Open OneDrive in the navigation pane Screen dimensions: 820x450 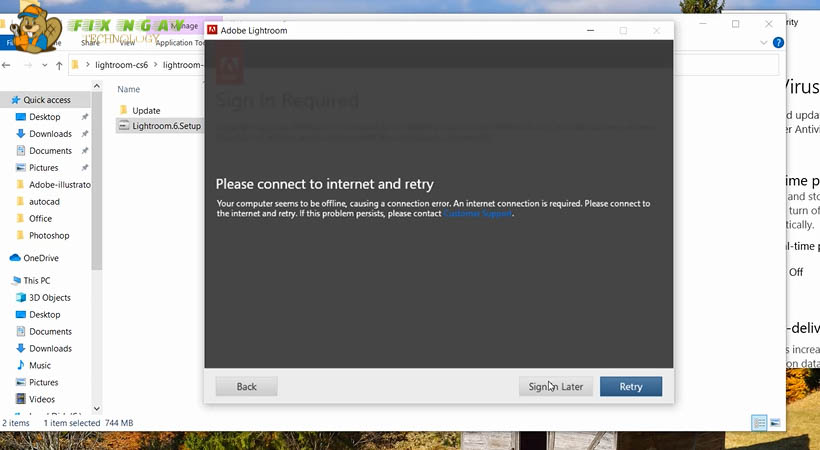[x=41, y=258]
